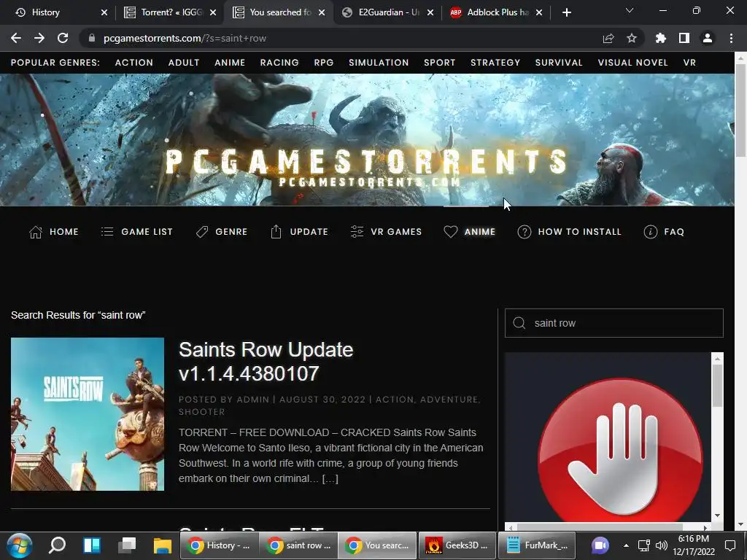Screen dimensions: 747x560
Task: Expand the tab search dropdown arrow
Action: [x=630, y=10]
